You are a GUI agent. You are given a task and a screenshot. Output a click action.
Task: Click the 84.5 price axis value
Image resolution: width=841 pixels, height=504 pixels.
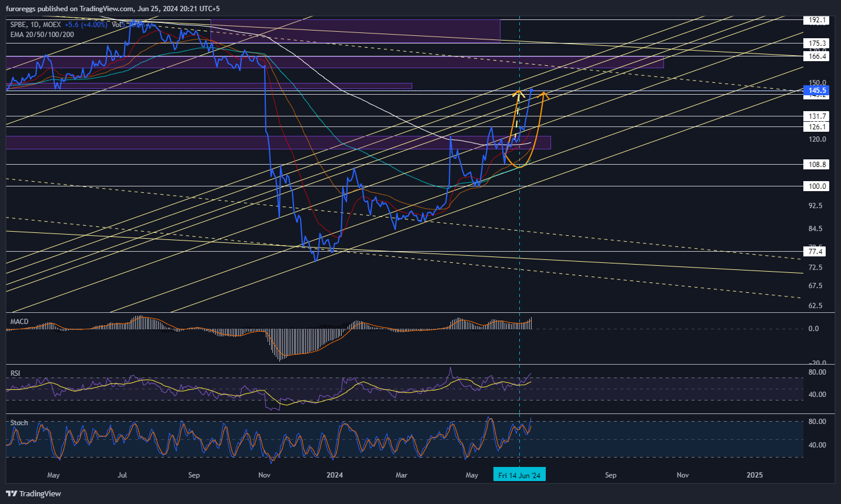click(816, 229)
